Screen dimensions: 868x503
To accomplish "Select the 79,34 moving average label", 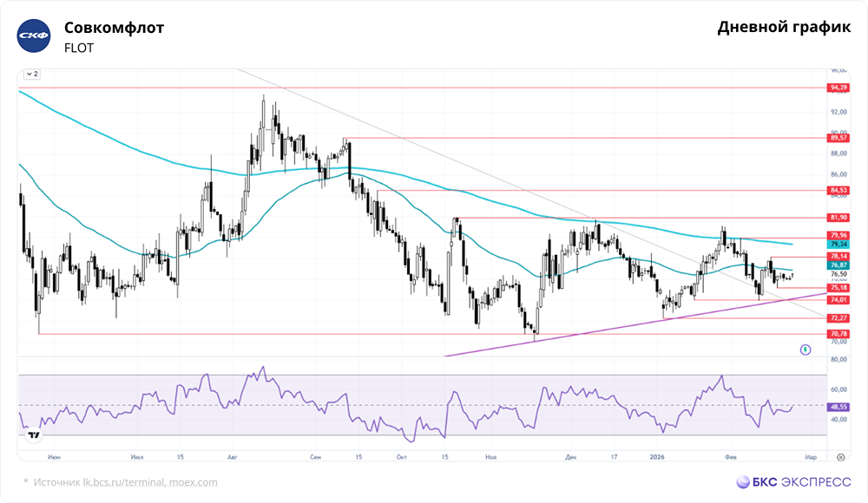I will 838,244.
